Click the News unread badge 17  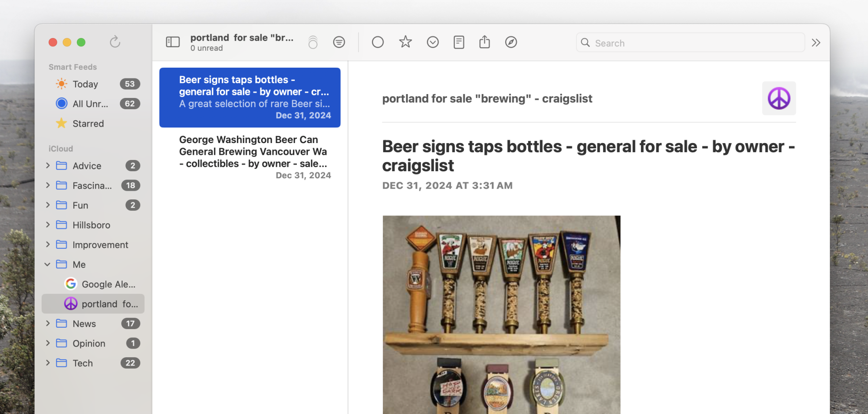pos(130,323)
